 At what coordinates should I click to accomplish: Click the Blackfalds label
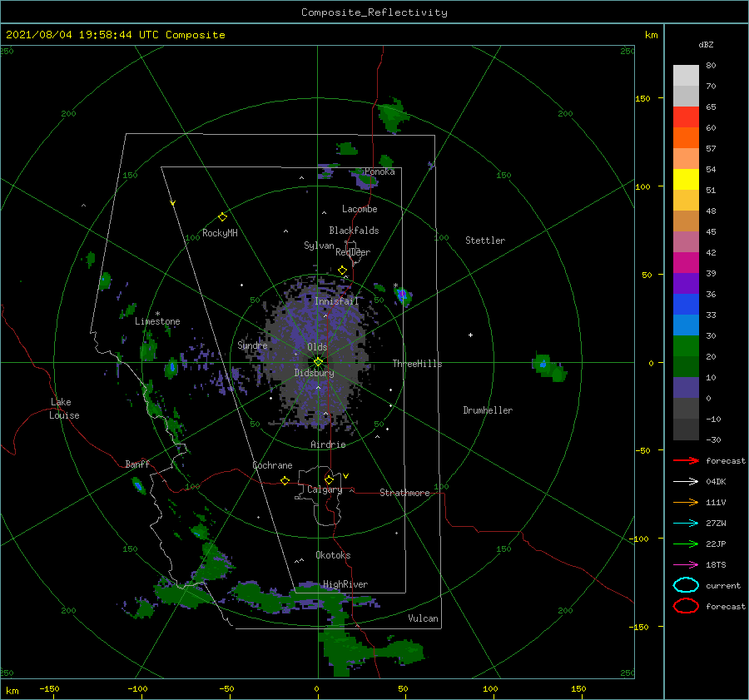click(x=354, y=231)
